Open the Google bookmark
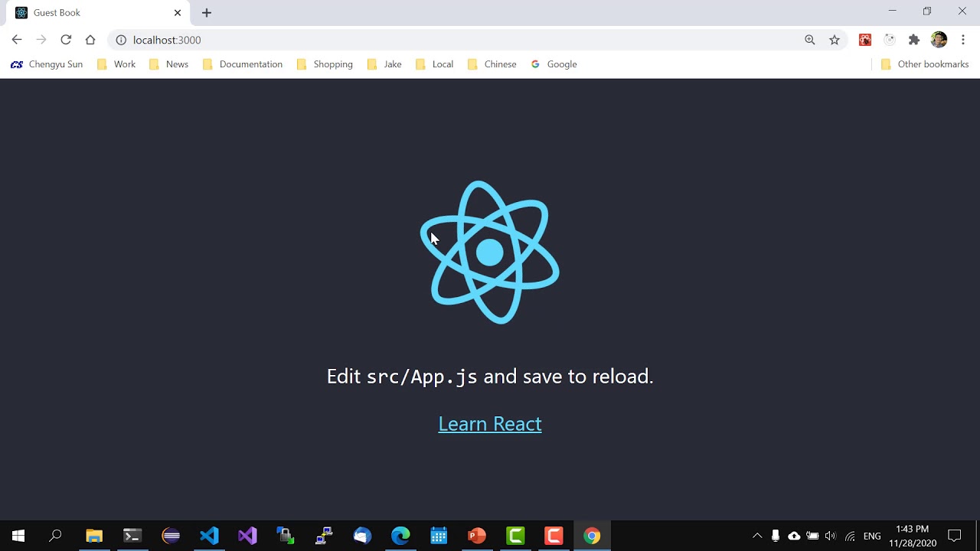Image resolution: width=980 pixels, height=551 pixels. point(554,64)
